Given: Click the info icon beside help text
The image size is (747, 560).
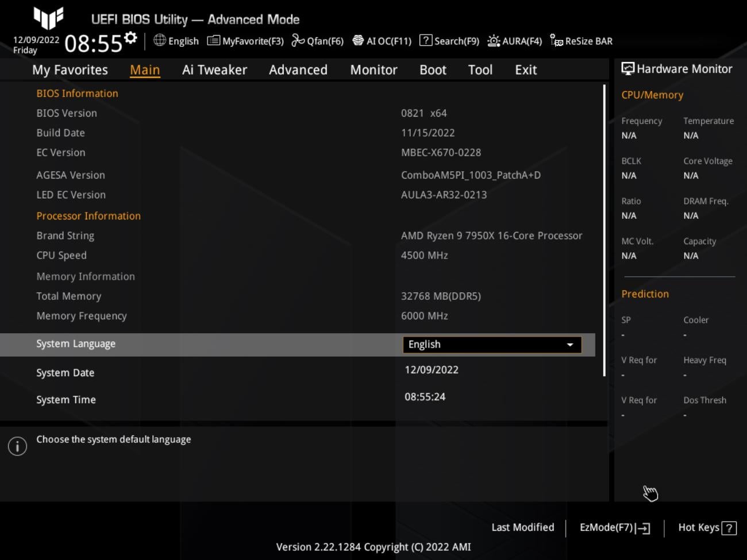Looking at the screenshot, I should (x=17, y=446).
